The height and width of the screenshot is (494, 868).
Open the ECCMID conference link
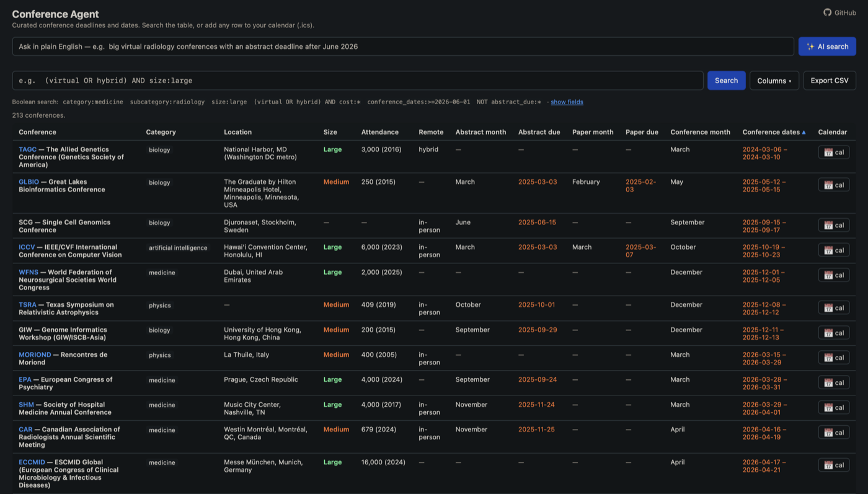32,462
